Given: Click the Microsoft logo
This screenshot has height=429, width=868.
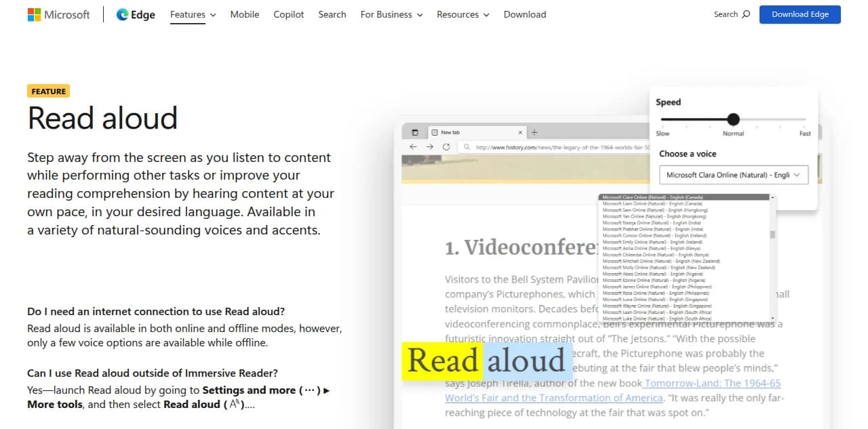Looking at the screenshot, I should pos(58,14).
